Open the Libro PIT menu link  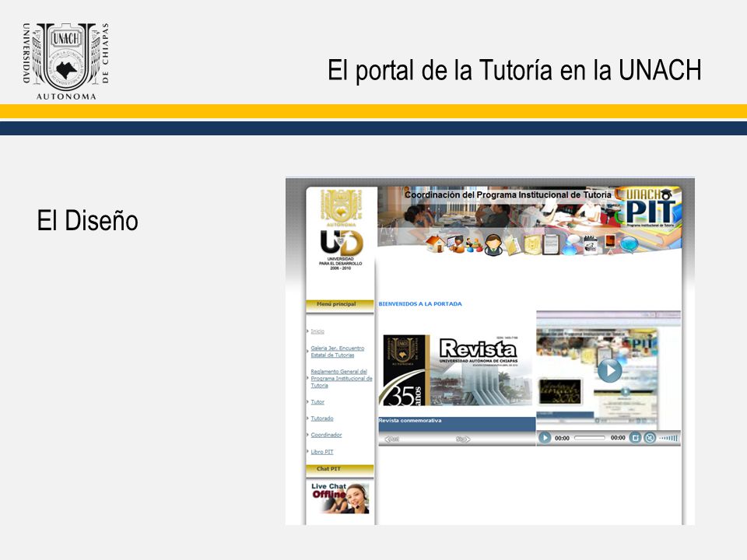[322, 451]
